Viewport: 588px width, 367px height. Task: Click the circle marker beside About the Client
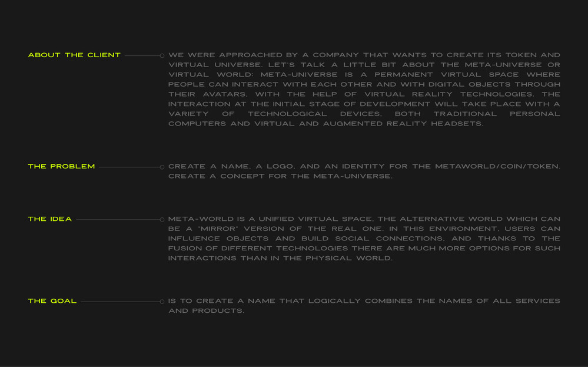click(x=162, y=56)
